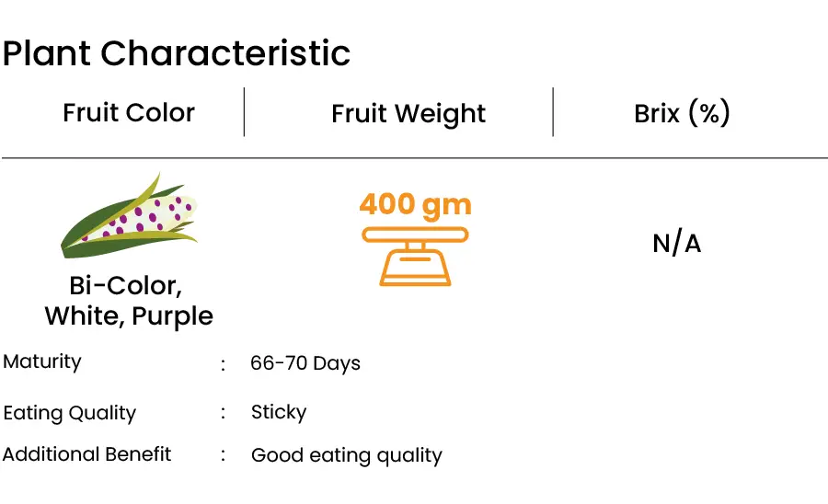Click the scale's top weighing pan

tap(415, 235)
